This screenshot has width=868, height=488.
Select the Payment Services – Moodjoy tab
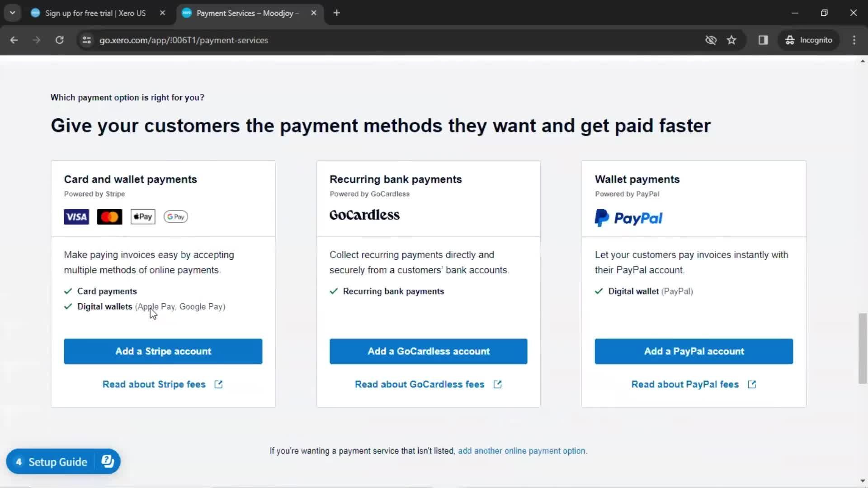point(247,13)
